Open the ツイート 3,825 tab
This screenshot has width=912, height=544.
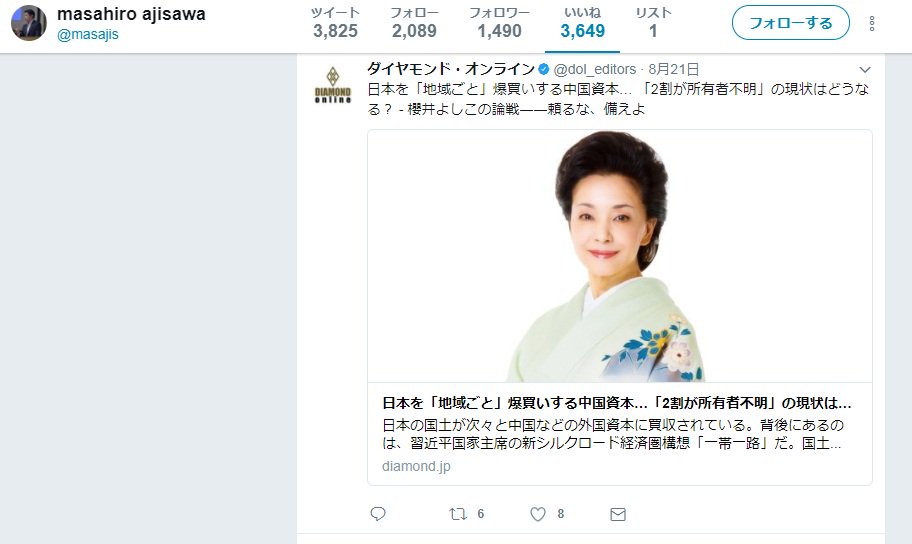pyautogui.click(x=335, y=23)
